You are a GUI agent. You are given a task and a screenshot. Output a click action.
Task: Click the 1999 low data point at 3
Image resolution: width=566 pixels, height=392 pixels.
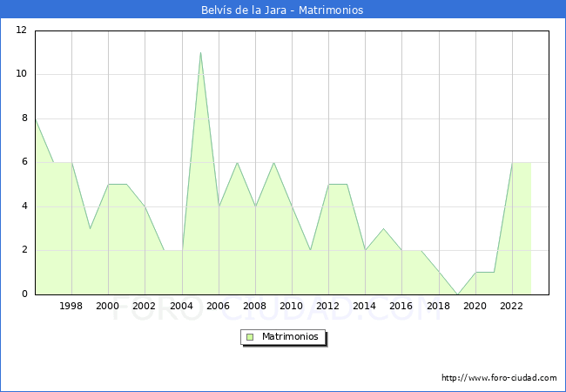tap(90, 228)
